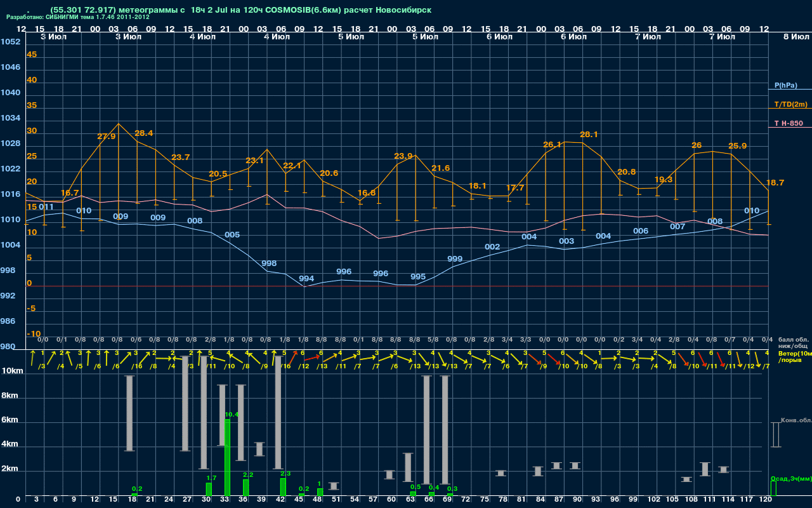Click the 28.1 temperature value
This screenshot has height=508, width=812.
[x=589, y=135]
